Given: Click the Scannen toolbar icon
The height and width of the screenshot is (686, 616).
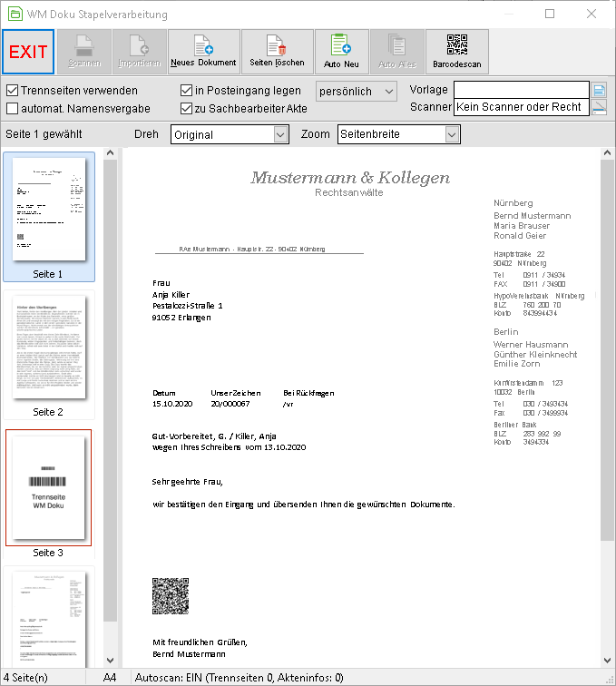Looking at the screenshot, I should [84, 52].
